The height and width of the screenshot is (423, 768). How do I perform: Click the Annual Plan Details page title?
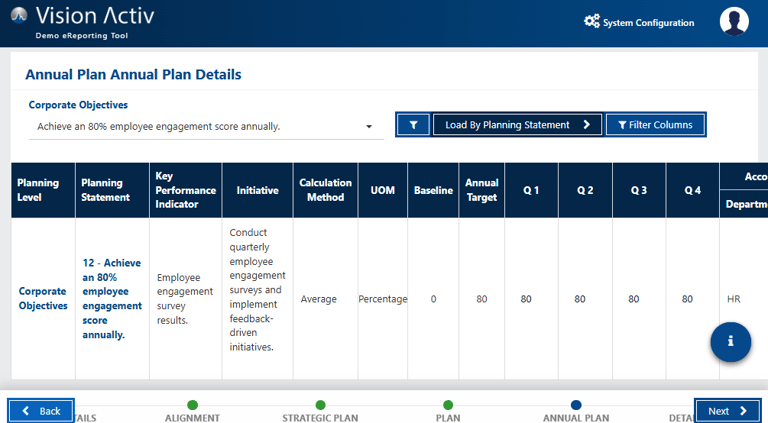[x=133, y=74]
